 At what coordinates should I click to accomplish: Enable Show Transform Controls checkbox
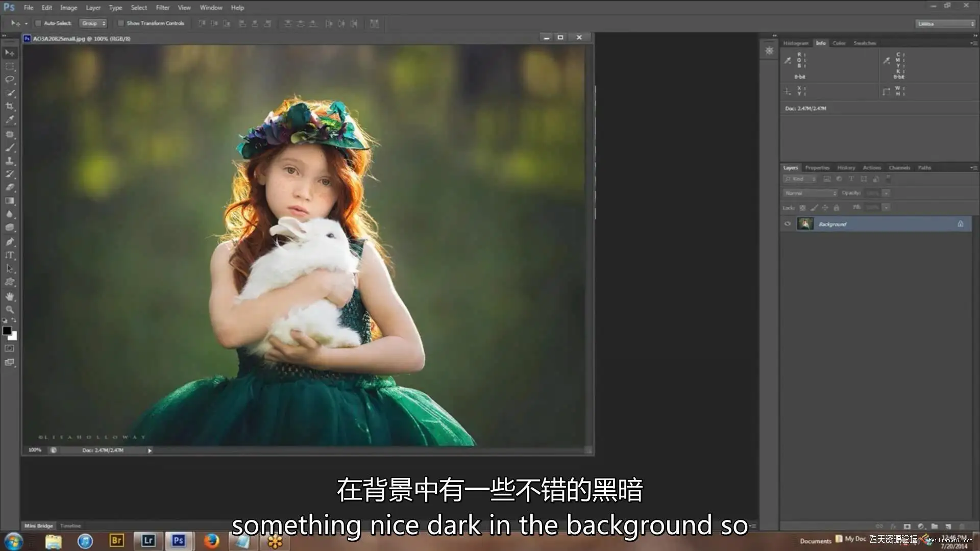tap(121, 23)
